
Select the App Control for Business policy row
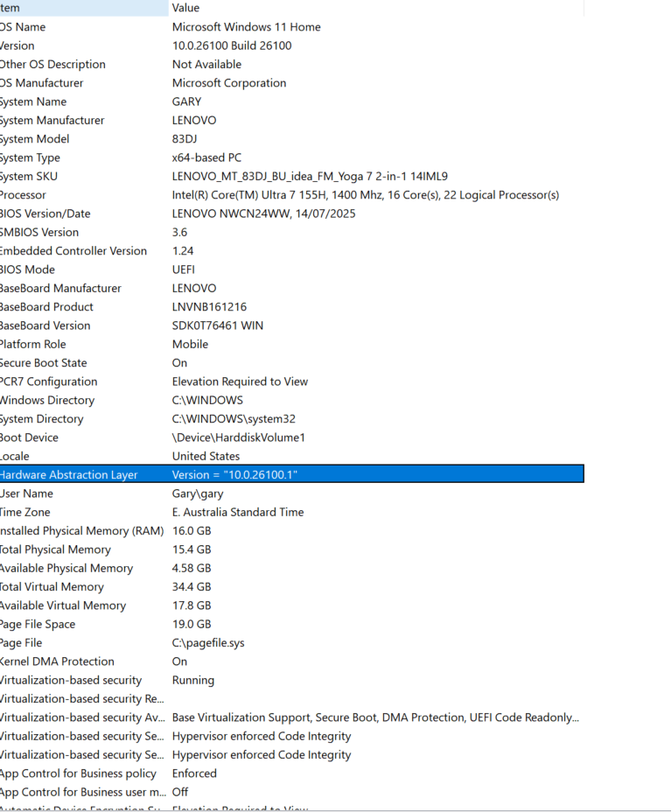pyautogui.click(x=292, y=773)
